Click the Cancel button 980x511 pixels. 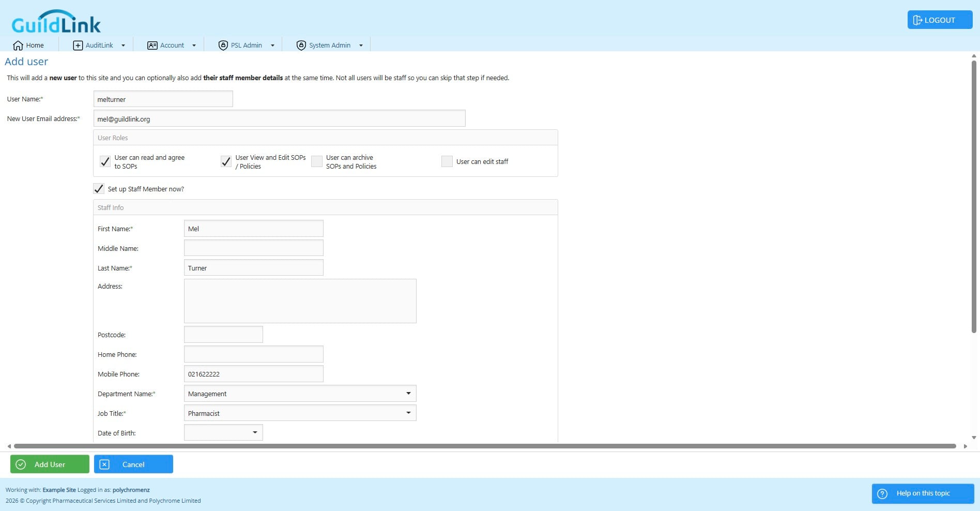(x=133, y=464)
